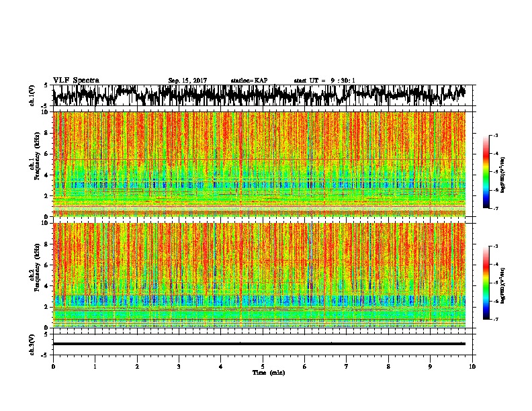Click the ch.2 frequency tick label "2"
Image resolution: width=532 pixels, height=411 pixels.
pyautogui.click(x=47, y=307)
